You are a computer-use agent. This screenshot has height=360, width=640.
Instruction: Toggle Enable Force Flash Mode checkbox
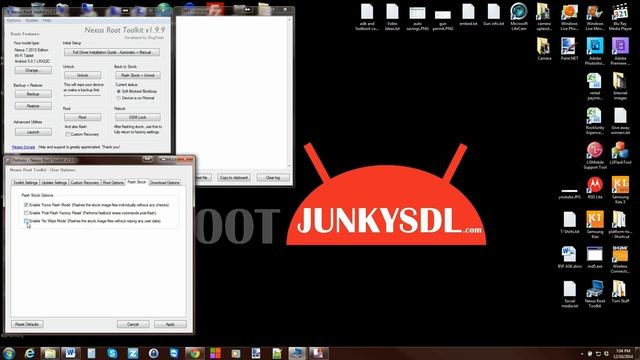[x=26, y=205]
